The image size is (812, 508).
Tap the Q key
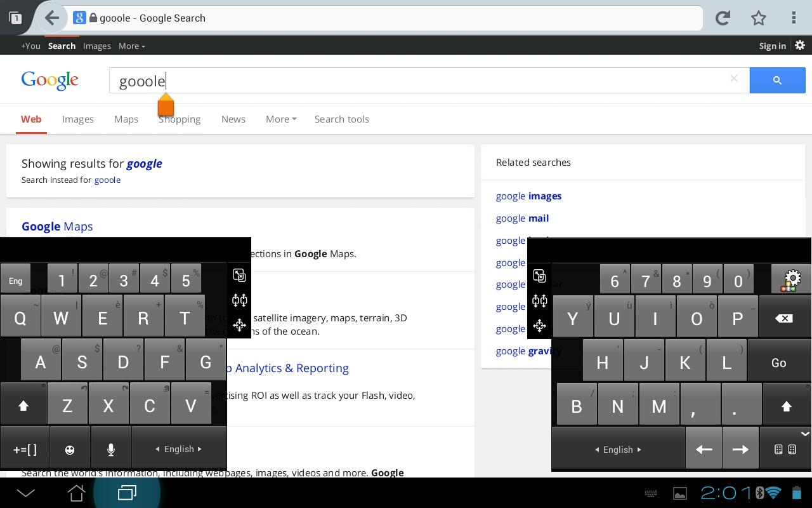[20, 317]
